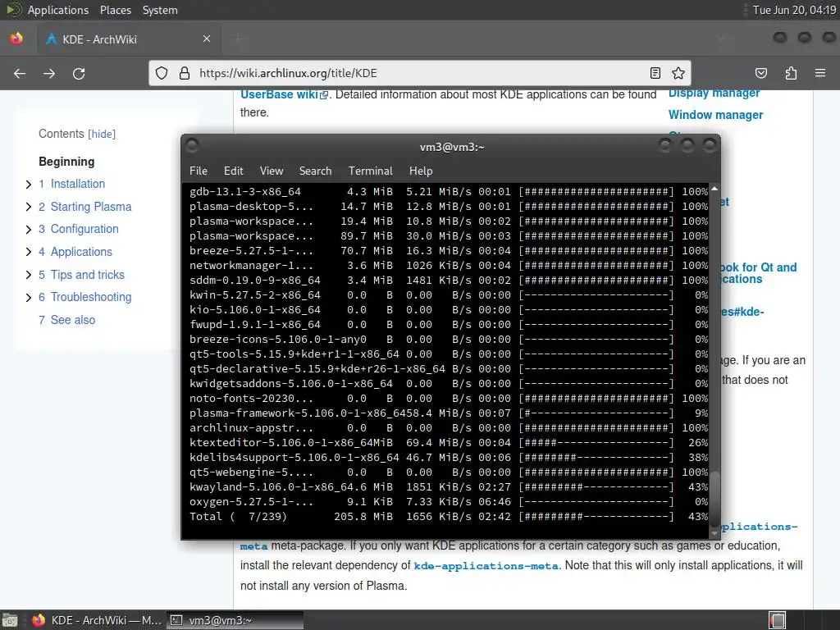The width and height of the screenshot is (840, 630).
Task: Go back using the browser back arrow
Action: (x=20, y=73)
